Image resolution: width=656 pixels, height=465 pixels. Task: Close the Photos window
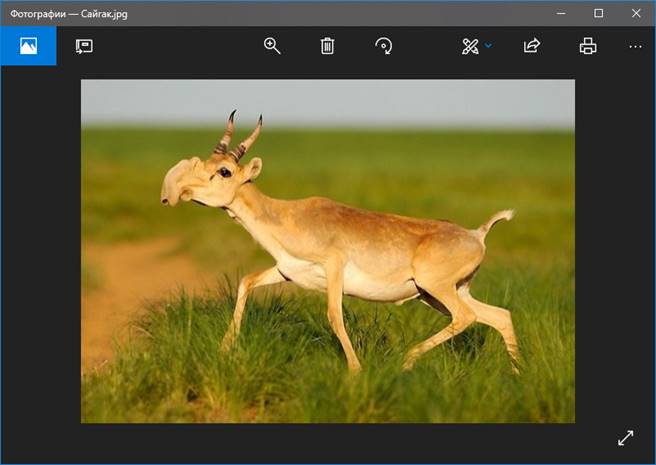pos(636,13)
